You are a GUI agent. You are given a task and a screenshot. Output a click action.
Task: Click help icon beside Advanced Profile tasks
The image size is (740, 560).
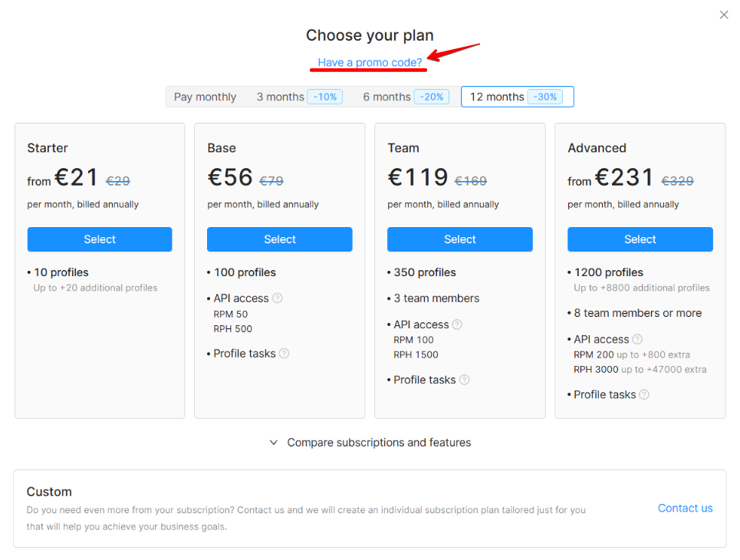pyautogui.click(x=644, y=394)
